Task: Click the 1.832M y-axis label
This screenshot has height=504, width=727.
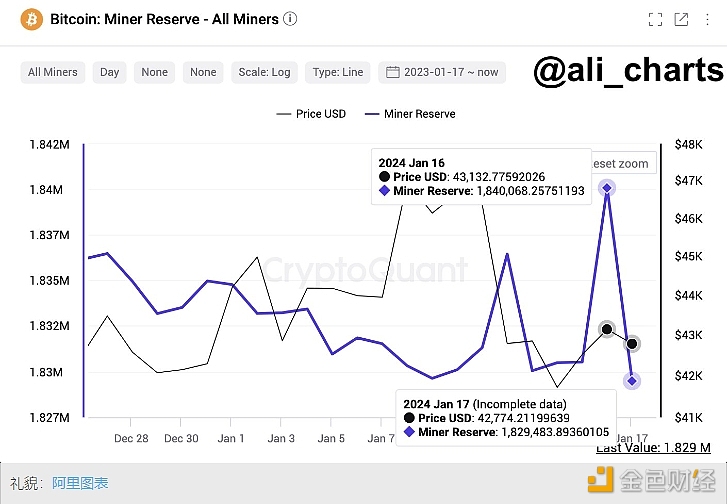Action: click(50, 326)
